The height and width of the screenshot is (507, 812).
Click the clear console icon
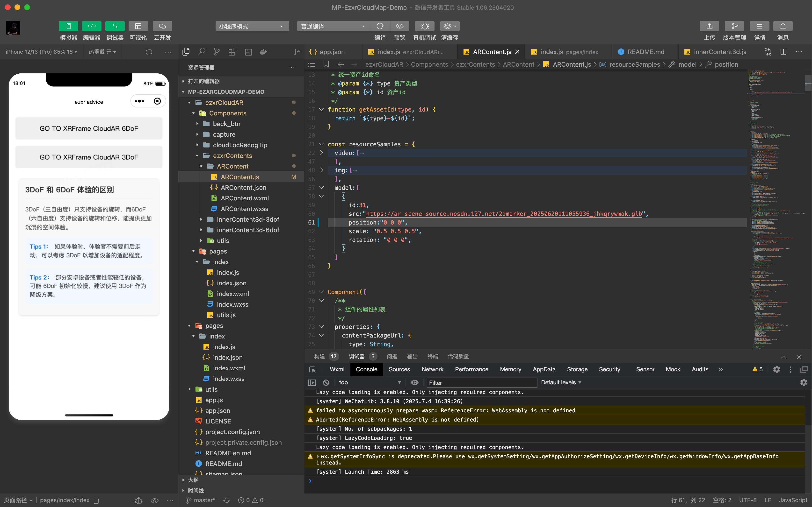point(326,382)
